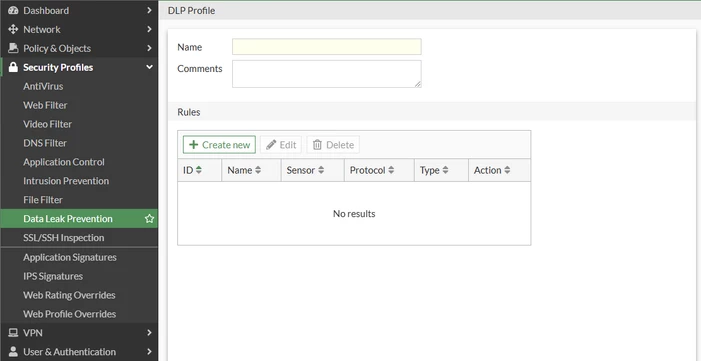
Task: Open Application Control in sidebar
Action: click(79, 162)
